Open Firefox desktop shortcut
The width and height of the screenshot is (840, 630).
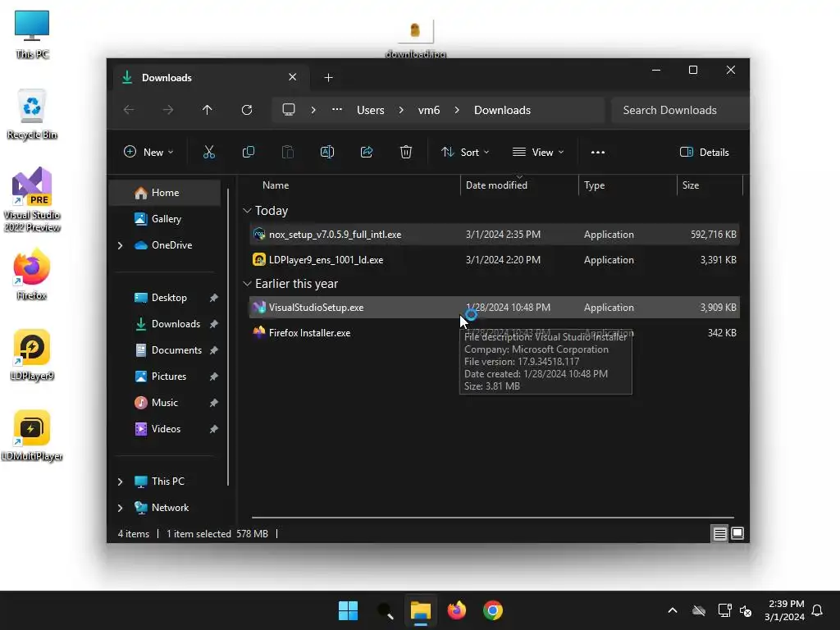[x=32, y=274]
